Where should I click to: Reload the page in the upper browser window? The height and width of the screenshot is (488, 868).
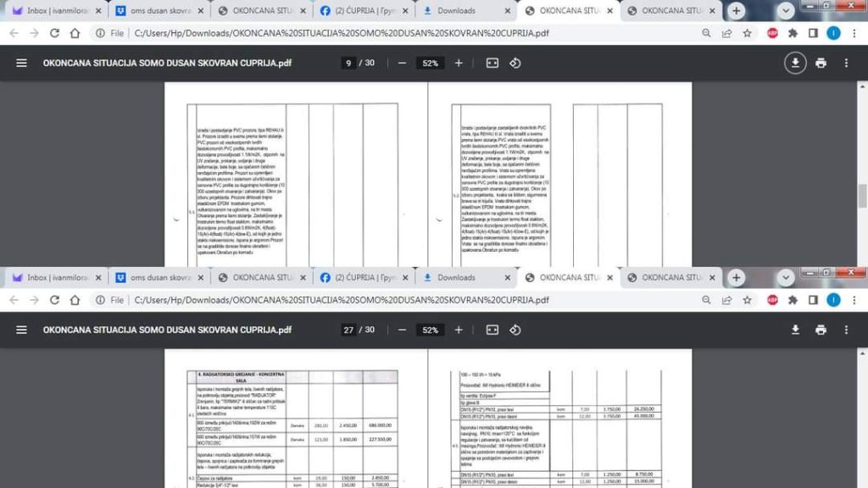(x=54, y=33)
